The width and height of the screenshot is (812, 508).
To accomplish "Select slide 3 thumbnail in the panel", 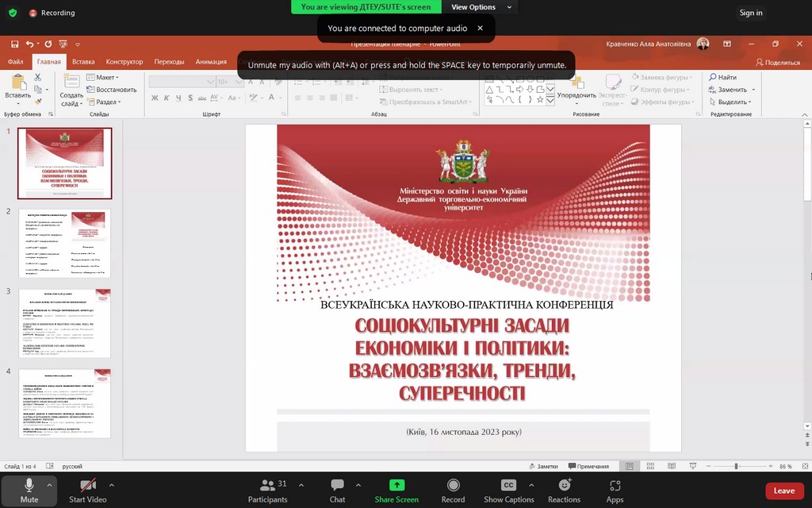I will 65,323.
